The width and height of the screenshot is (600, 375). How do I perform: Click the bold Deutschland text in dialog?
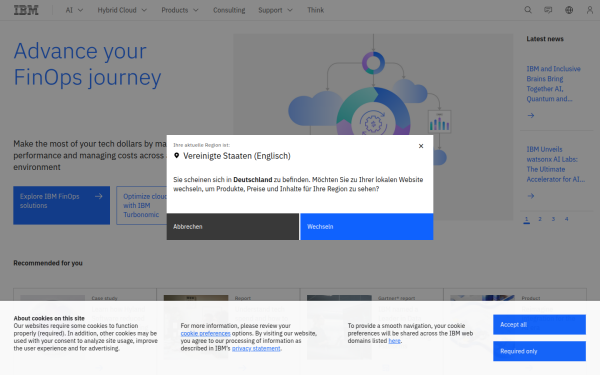(253, 179)
